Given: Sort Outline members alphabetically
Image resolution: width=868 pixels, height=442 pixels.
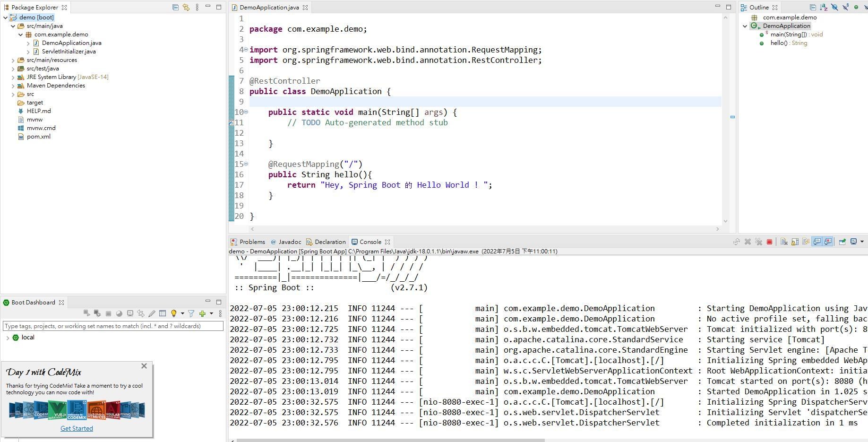Looking at the screenshot, I should pos(824,8).
